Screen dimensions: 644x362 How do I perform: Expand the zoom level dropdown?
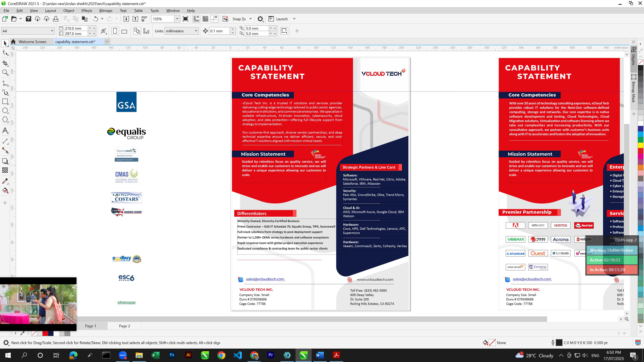point(177,19)
